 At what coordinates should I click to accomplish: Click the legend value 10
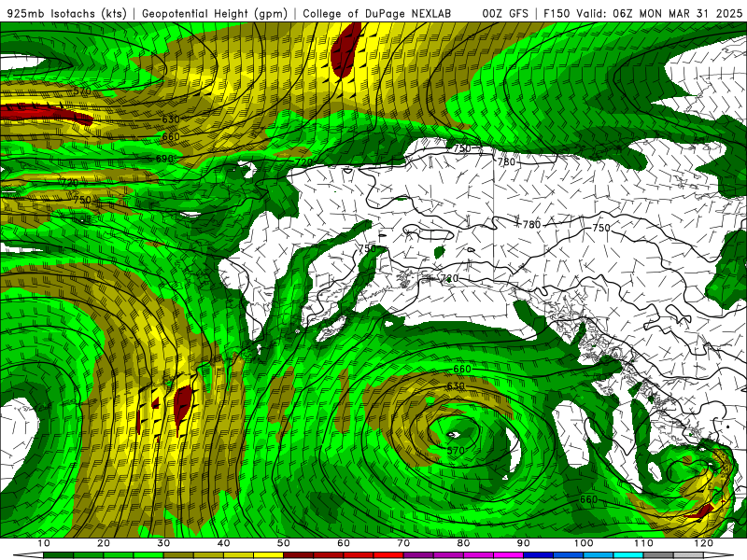(43, 543)
